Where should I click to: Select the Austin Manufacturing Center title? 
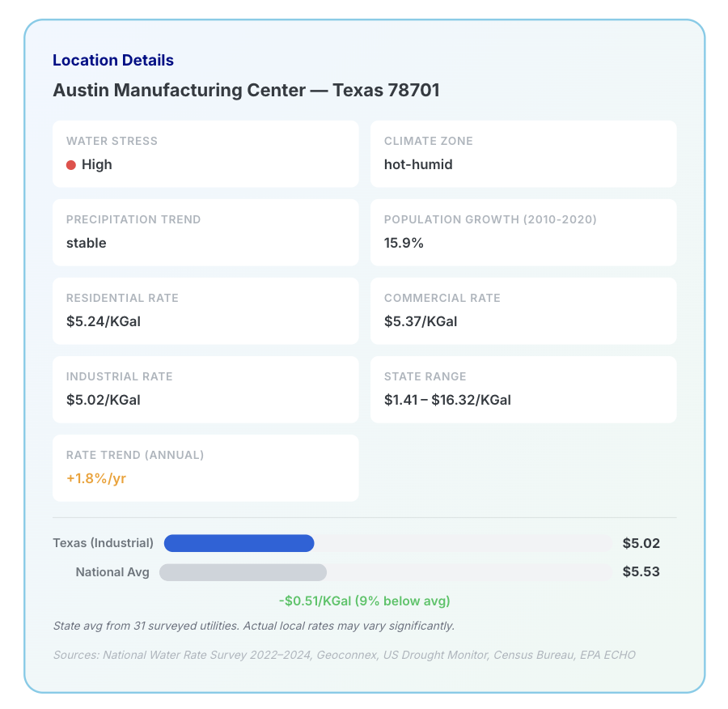pos(246,90)
